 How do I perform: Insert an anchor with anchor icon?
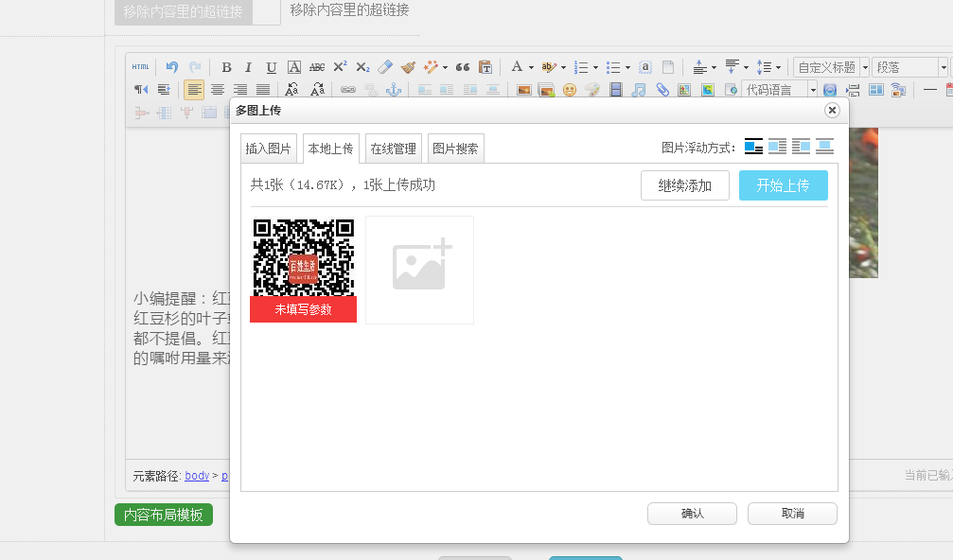395,90
